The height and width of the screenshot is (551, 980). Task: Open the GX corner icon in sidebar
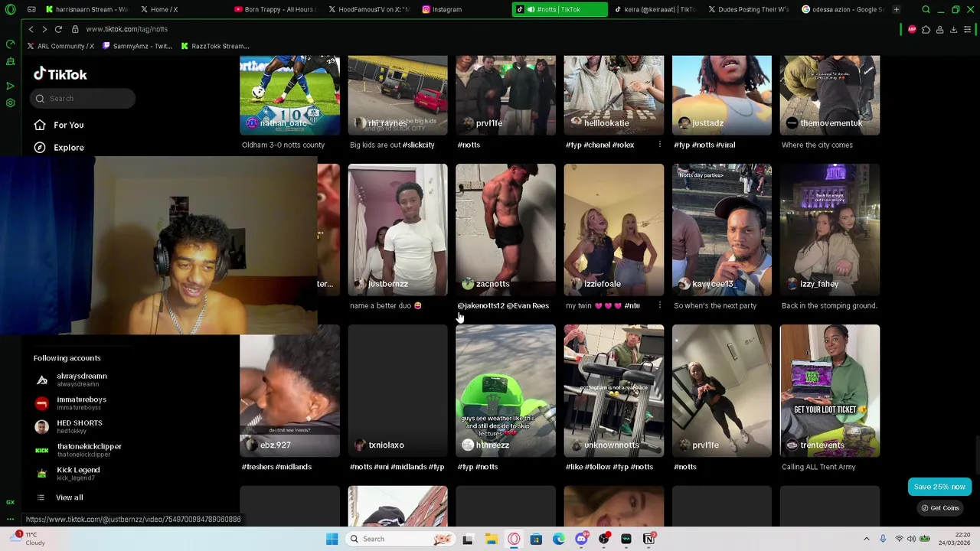pos(10,502)
